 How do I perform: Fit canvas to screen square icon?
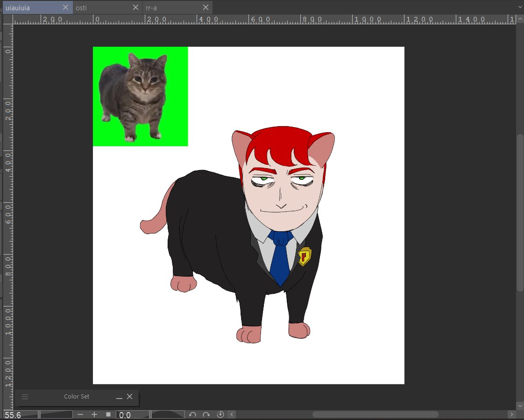pyautogui.click(x=108, y=415)
